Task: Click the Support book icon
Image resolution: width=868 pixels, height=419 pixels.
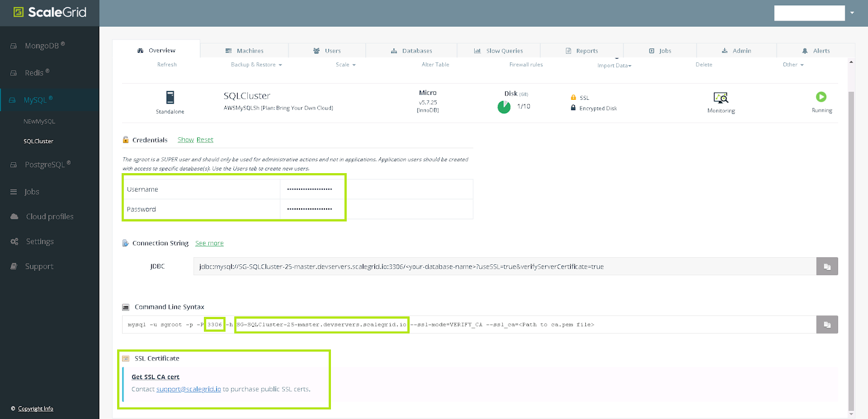Action: [14, 266]
